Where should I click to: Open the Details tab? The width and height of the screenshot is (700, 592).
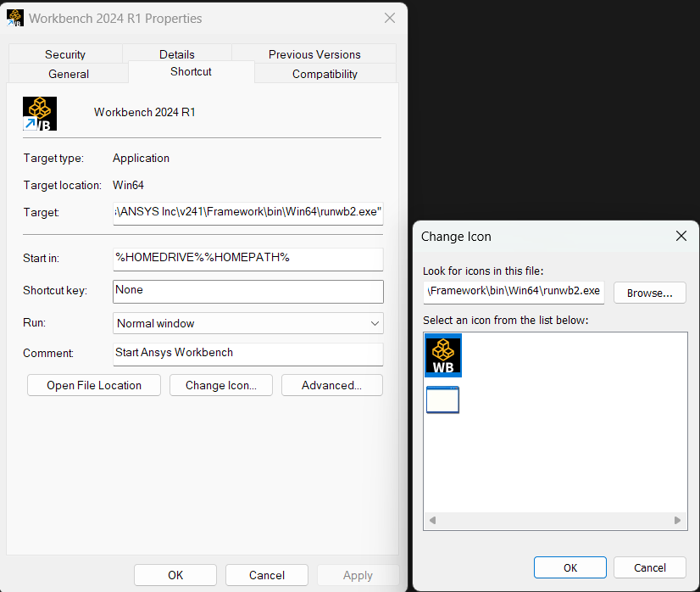click(x=177, y=54)
